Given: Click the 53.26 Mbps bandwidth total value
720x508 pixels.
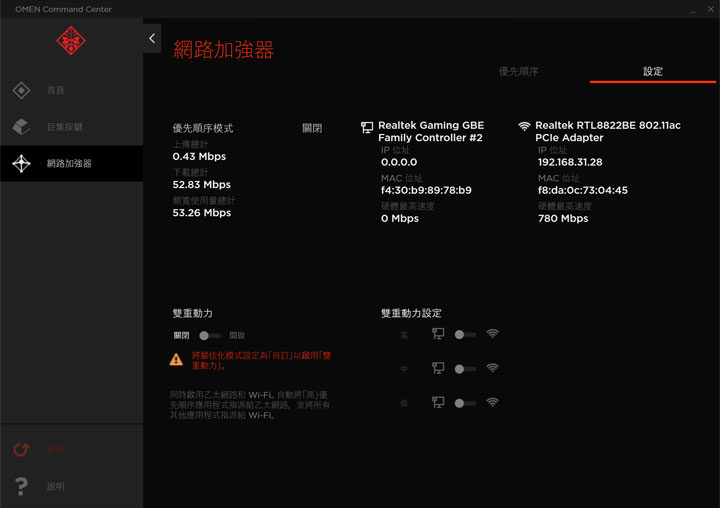Looking at the screenshot, I should 202,213.
